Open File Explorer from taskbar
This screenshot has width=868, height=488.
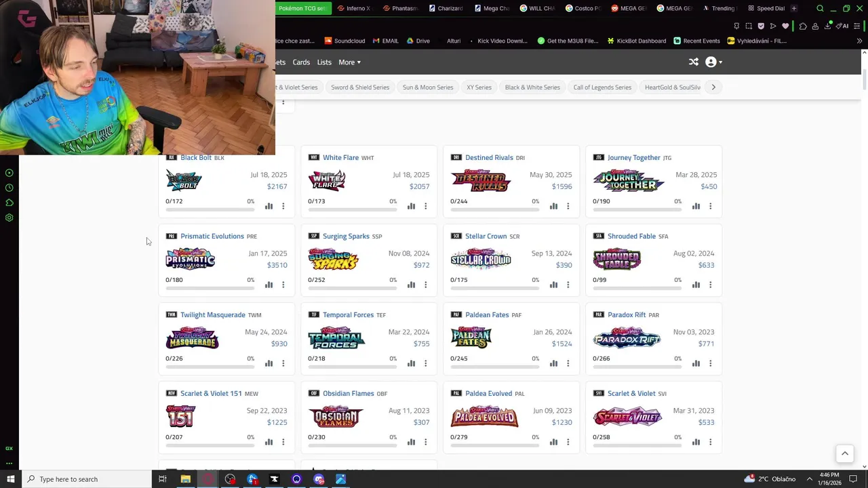click(x=185, y=479)
